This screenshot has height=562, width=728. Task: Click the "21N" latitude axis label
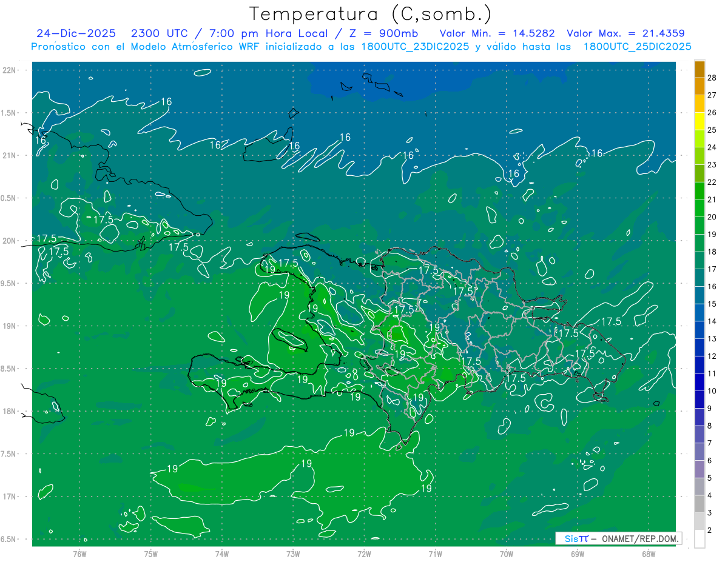click(10, 156)
